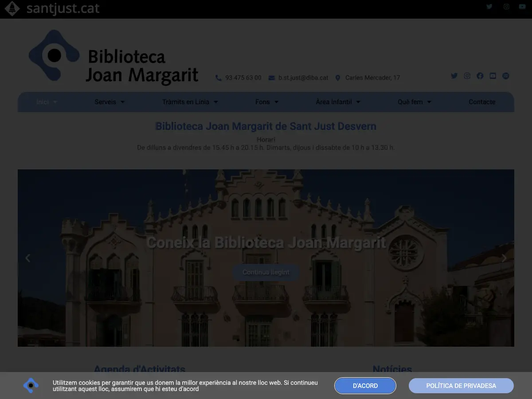Expand dropdown arrow next to Inici
Screen dimensions: 532x399
(x=55, y=102)
